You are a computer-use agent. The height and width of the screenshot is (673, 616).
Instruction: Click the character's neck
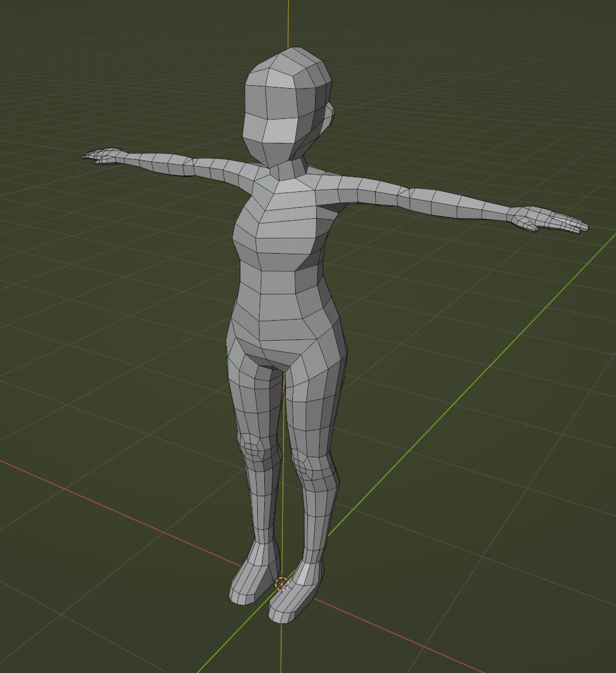(289, 170)
